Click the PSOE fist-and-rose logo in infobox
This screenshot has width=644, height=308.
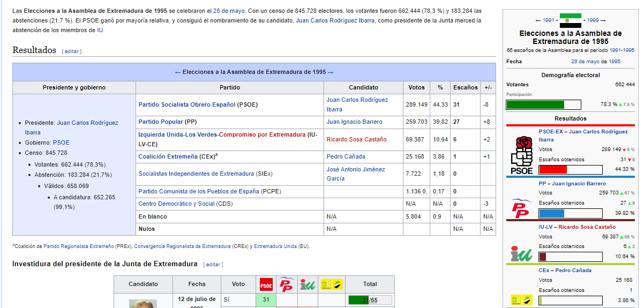pyautogui.click(x=522, y=155)
